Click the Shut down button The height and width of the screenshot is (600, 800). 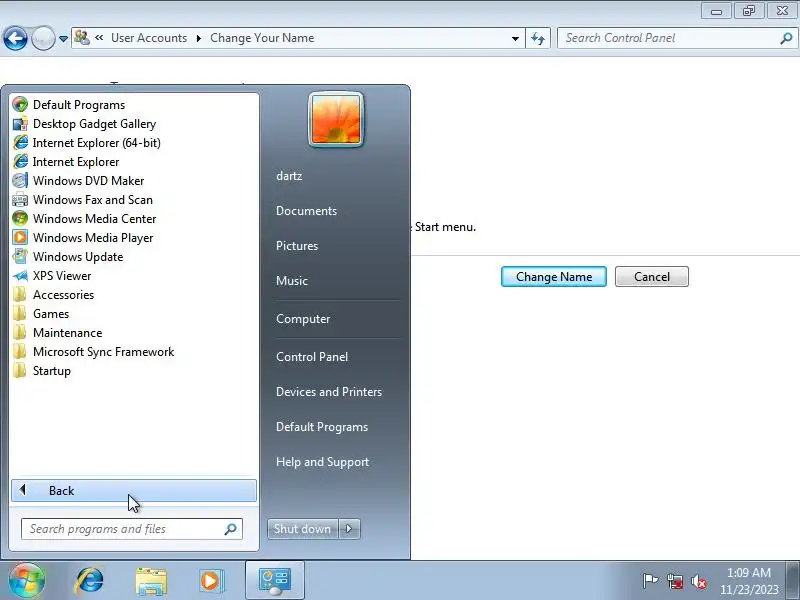point(303,529)
